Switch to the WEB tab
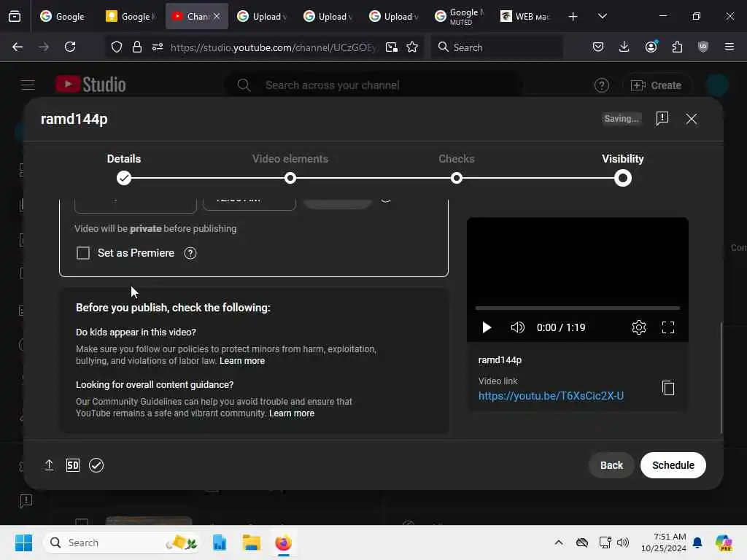 click(525, 16)
